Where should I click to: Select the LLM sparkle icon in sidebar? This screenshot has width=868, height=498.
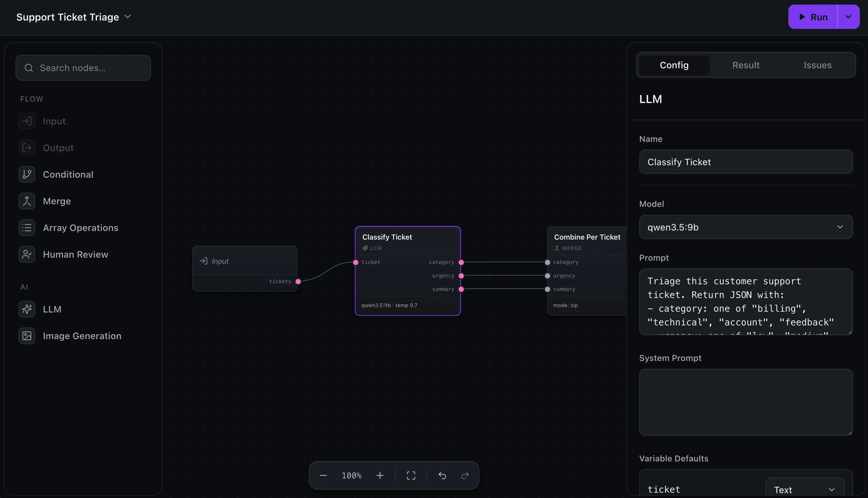(x=27, y=309)
